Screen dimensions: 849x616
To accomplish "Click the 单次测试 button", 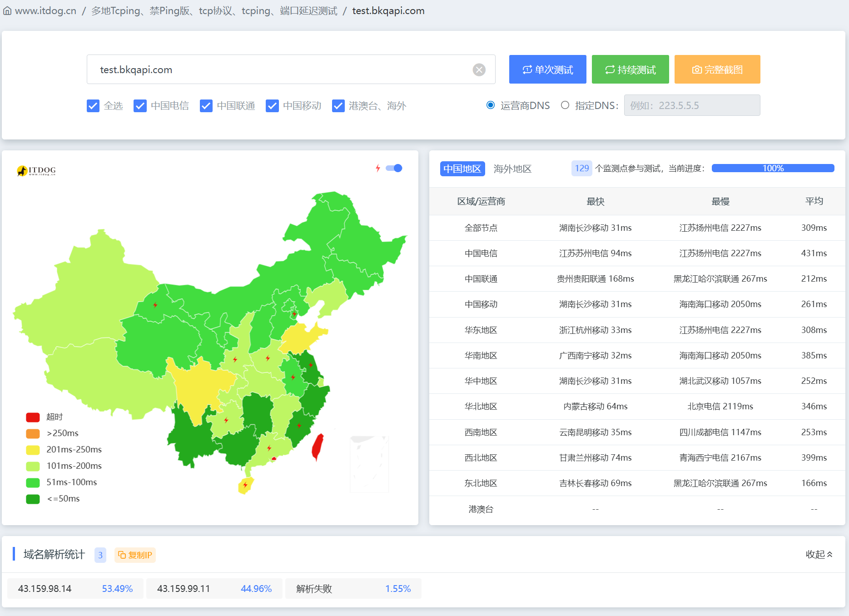I will [547, 69].
